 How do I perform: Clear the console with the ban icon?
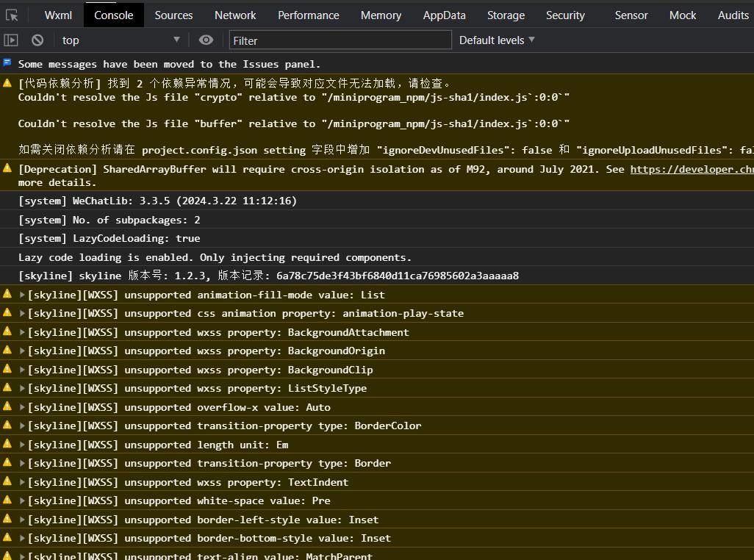37,40
